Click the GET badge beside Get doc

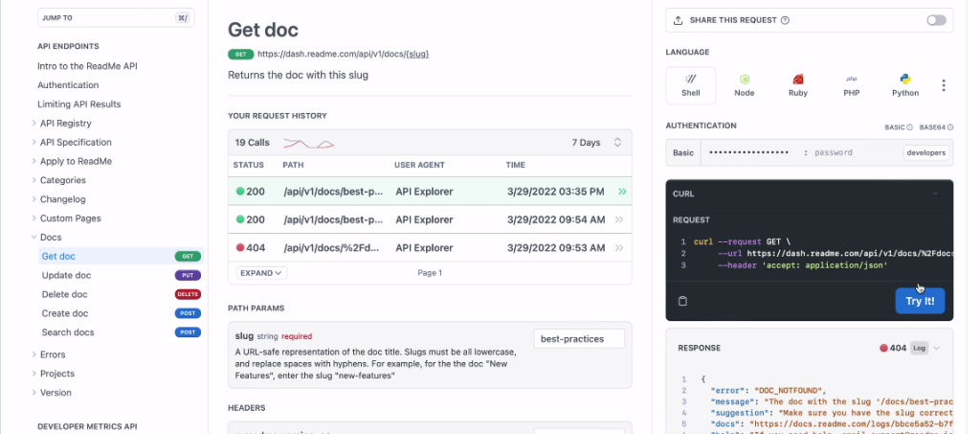click(x=188, y=257)
